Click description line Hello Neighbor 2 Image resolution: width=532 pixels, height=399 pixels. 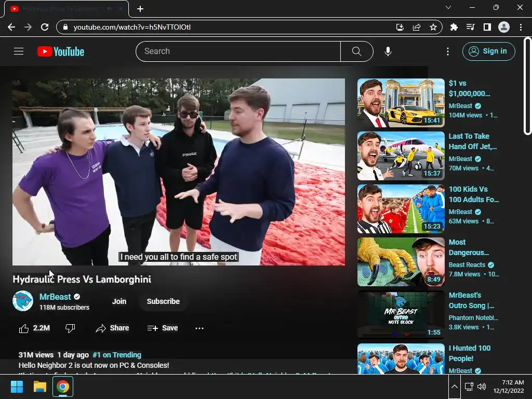pos(94,365)
